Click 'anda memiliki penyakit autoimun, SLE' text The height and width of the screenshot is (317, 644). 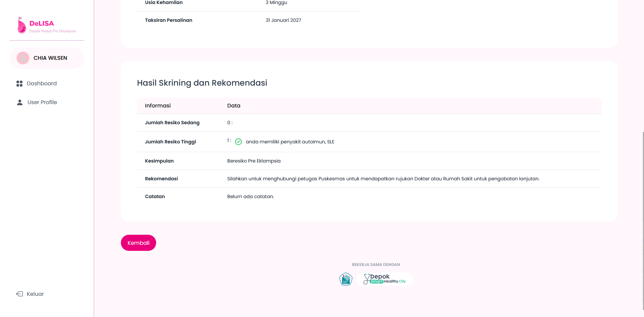pos(290,142)
